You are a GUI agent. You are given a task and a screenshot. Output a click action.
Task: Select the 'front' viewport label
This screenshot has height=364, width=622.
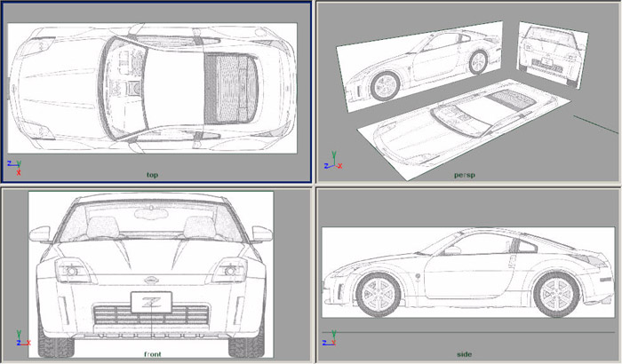click(x=153, y=353)
